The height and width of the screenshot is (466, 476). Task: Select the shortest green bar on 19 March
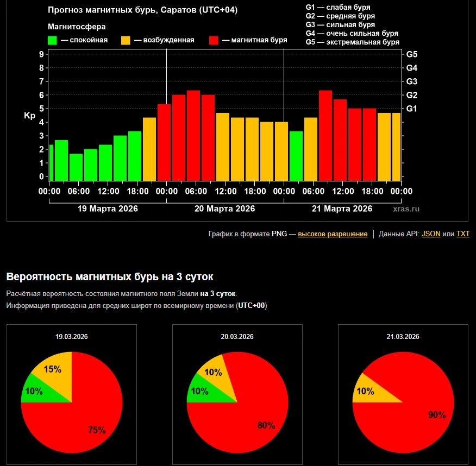pos(76,167)
